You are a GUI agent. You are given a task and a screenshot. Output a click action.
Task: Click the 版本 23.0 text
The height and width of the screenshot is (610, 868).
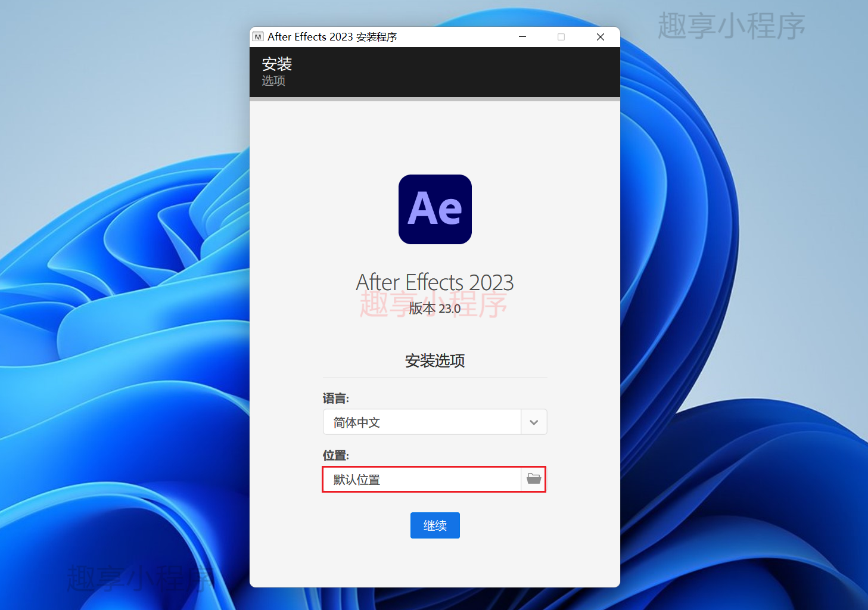pyautogui.click(x=435, y=309)
